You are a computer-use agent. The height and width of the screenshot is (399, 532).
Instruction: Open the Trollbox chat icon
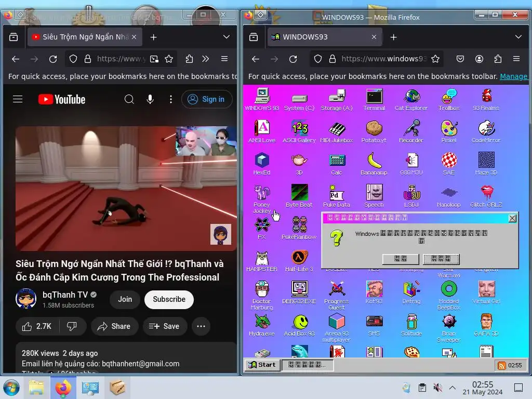tap(449, 100)
